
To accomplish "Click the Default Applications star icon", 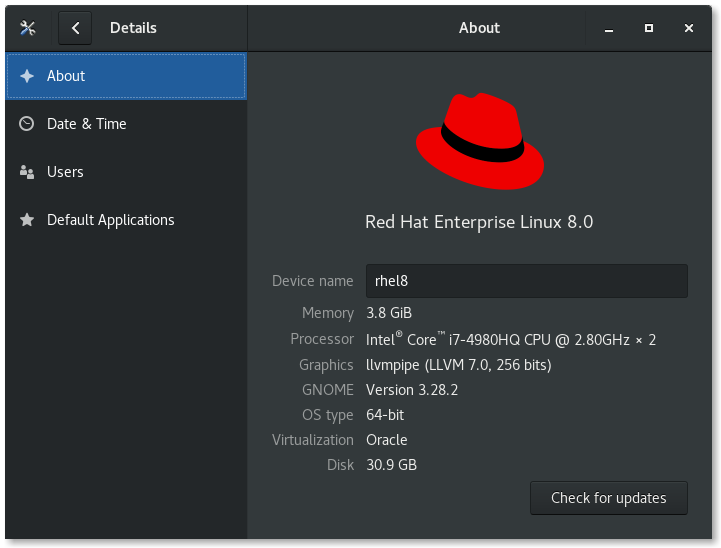I will click(x=27, y=220).
